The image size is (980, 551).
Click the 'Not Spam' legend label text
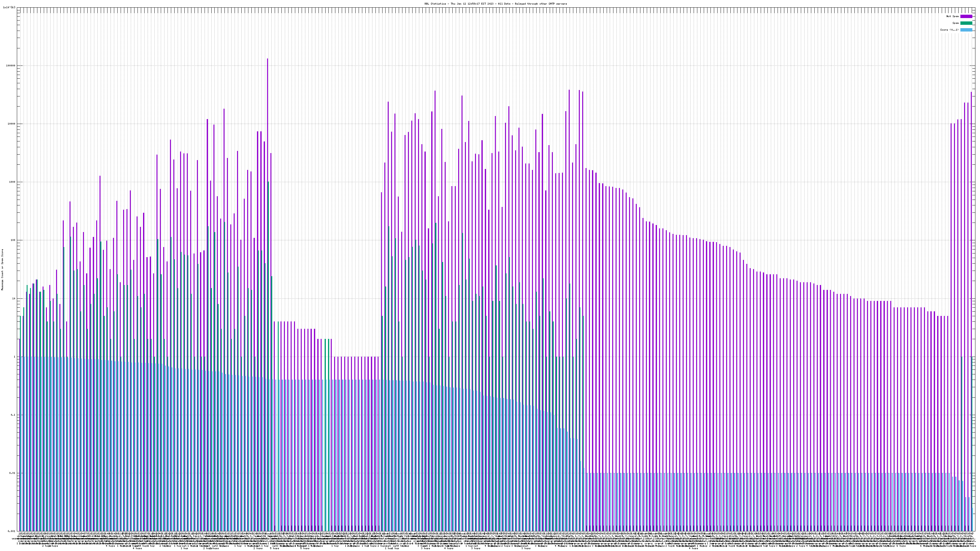(x=953, y=16)
